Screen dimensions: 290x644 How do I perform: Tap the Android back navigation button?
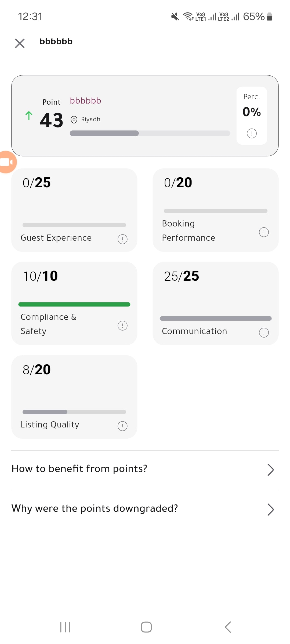[x=228, y=627]
